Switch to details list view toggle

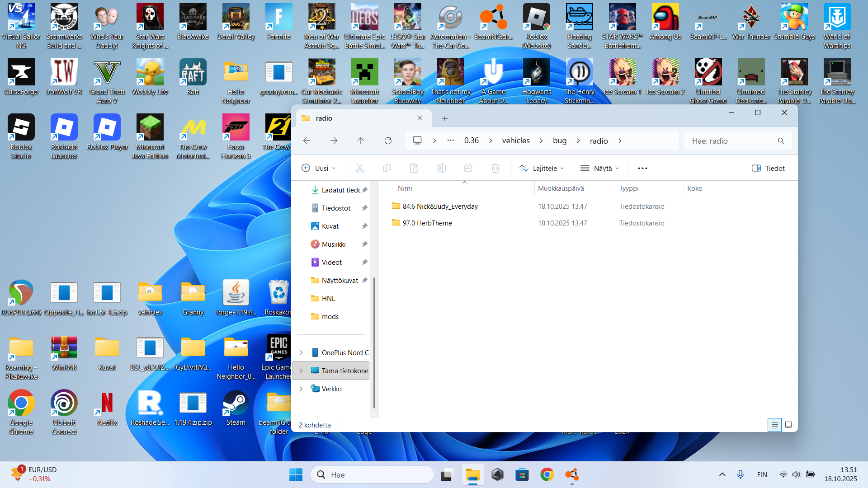tap(774, 425)
